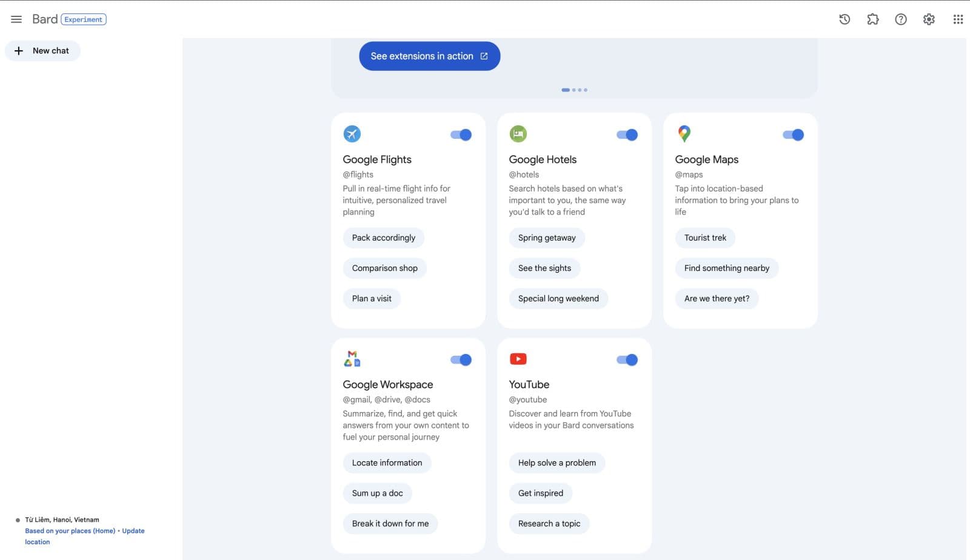Select the Google Maps pin icon

pos(684,134)
